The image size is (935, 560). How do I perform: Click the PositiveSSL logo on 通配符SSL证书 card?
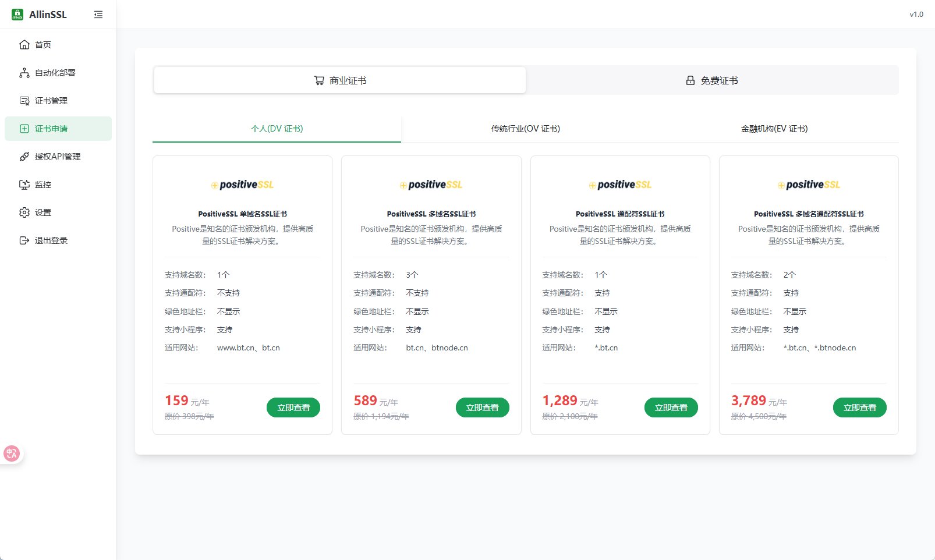pos(620,185)
